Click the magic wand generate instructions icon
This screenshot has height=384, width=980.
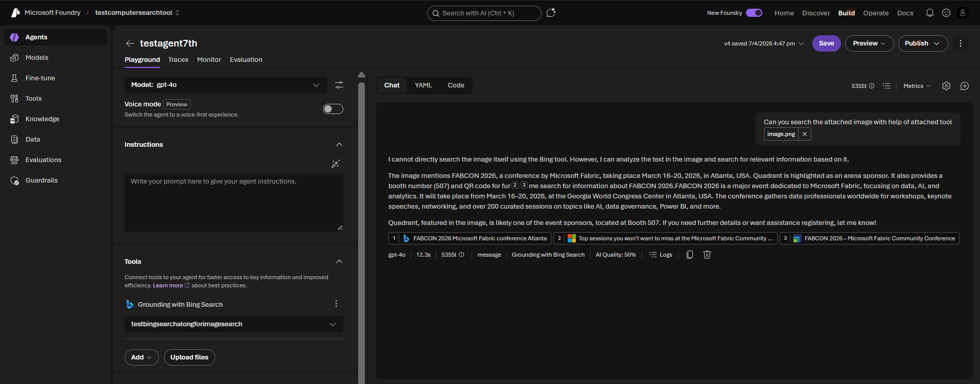pos(336,164)
